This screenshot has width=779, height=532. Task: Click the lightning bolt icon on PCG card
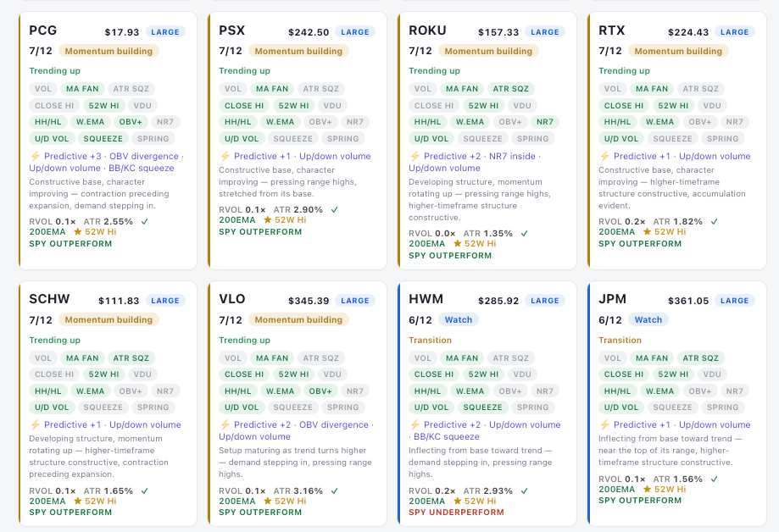point(35,156)
